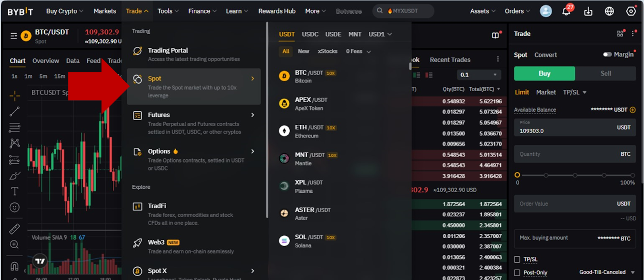Screen dimensions: 644x280
Task: Click the order quantity percentage slider
Action: 575,175
